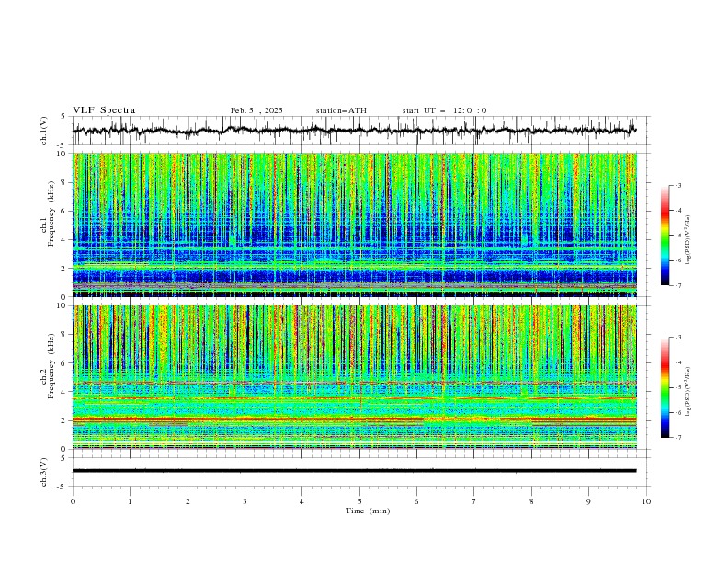Click the ch.3 flat voltage trace
The width and height of the screenshot is (728, 563).
[354, 471]
